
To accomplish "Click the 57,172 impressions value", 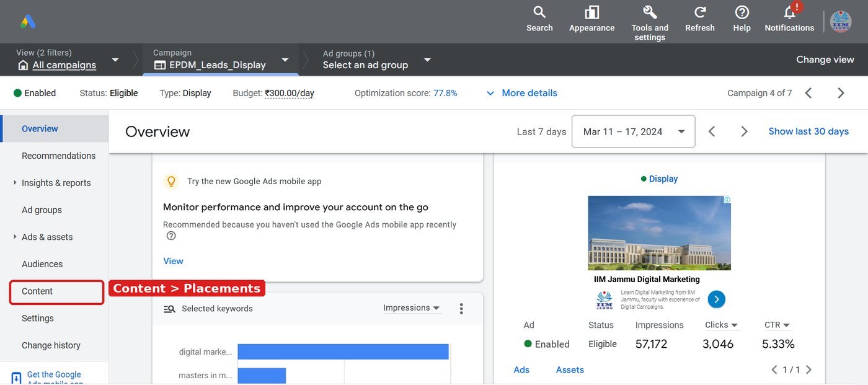I will pyautogui.click(x=651, y=344).
